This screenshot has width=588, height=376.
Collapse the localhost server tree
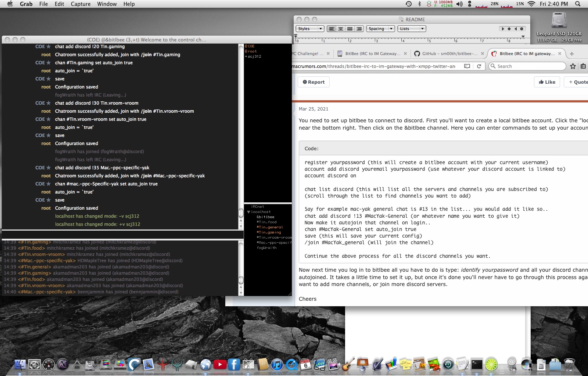point(248,212)
